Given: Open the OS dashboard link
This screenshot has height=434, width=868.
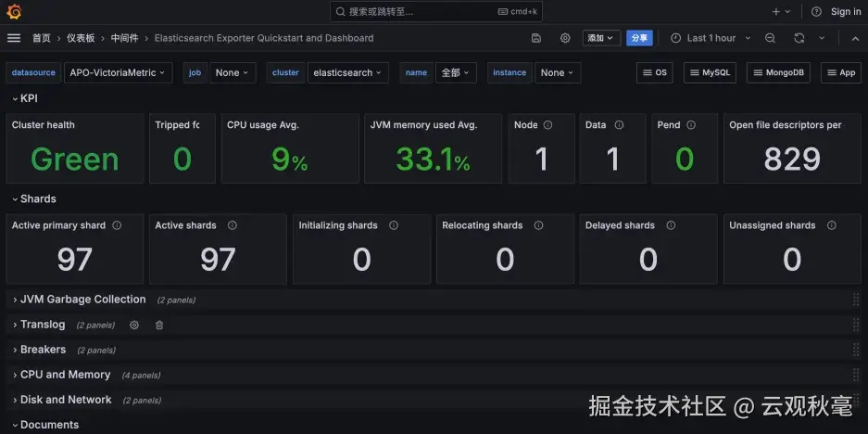Looking at the screenshot, I should [x=655, y=72].
